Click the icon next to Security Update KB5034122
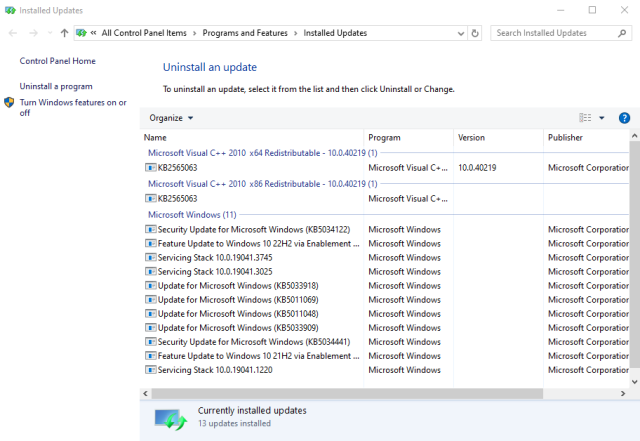This screenshot has width=640, height=441. pos(151,229)
